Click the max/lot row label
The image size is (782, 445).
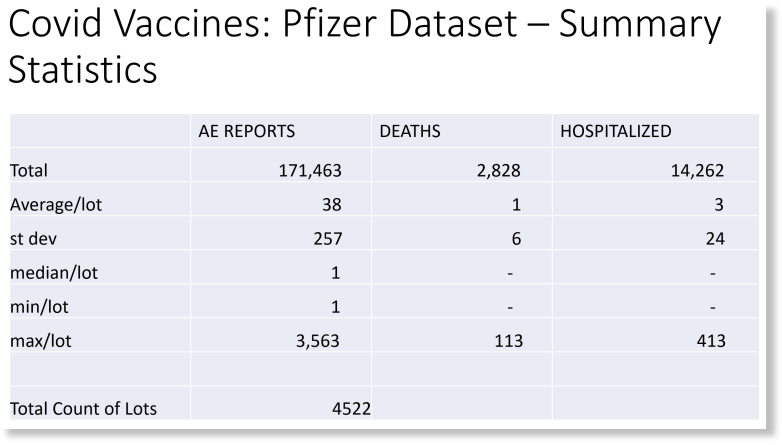(x=41, y=341)
